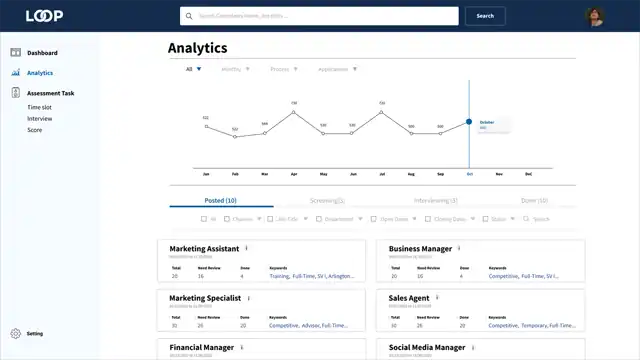Open the Time slot submenu item
The width and height of the screenshot is (640, 360).
(x=40, y=107)
